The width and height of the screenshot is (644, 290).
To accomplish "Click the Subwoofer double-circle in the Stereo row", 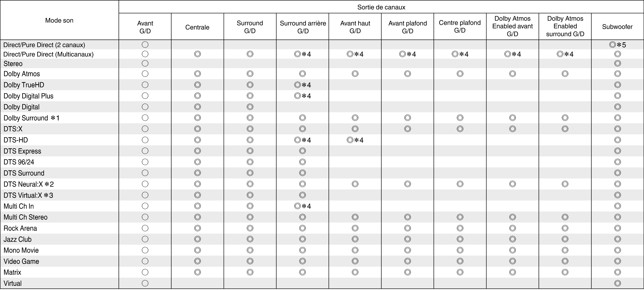I will pos(617,64).
